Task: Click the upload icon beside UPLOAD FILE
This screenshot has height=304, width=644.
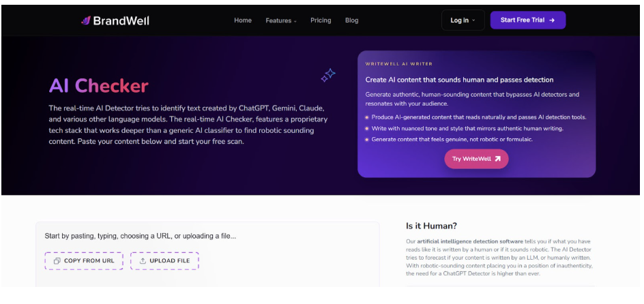Action: (x=143, y=261)
